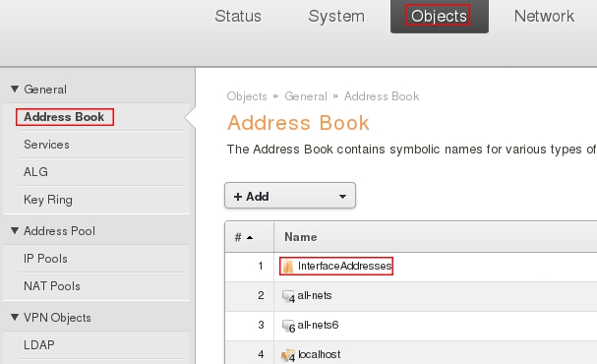The image size is (597, 364).
Task: Select the Objects tab
Action: click(x=439, y=16)
